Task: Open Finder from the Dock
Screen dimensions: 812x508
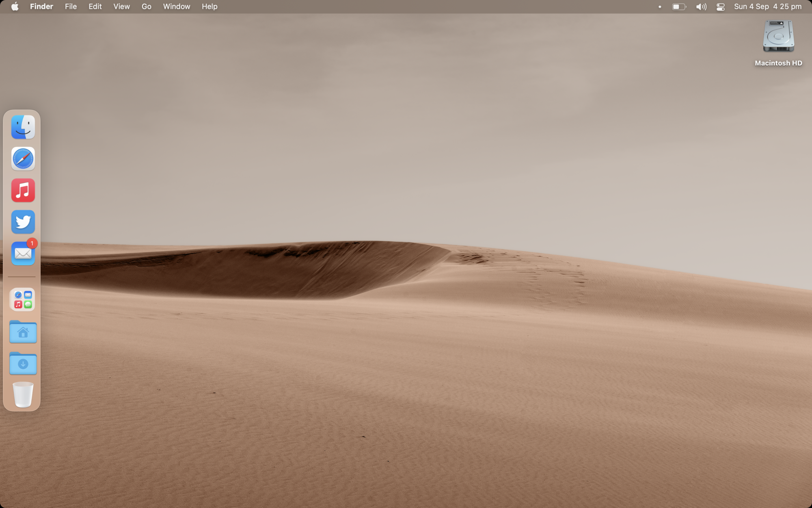Action: click(23, 127)
